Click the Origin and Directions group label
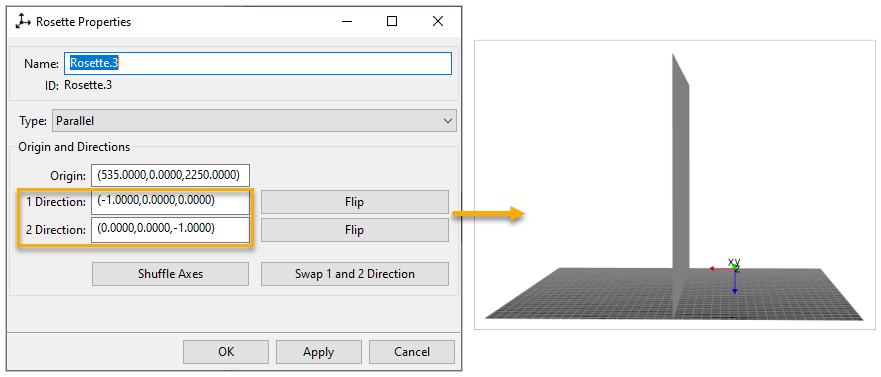Screen dimensions: 881x377 tap(74, 147)
